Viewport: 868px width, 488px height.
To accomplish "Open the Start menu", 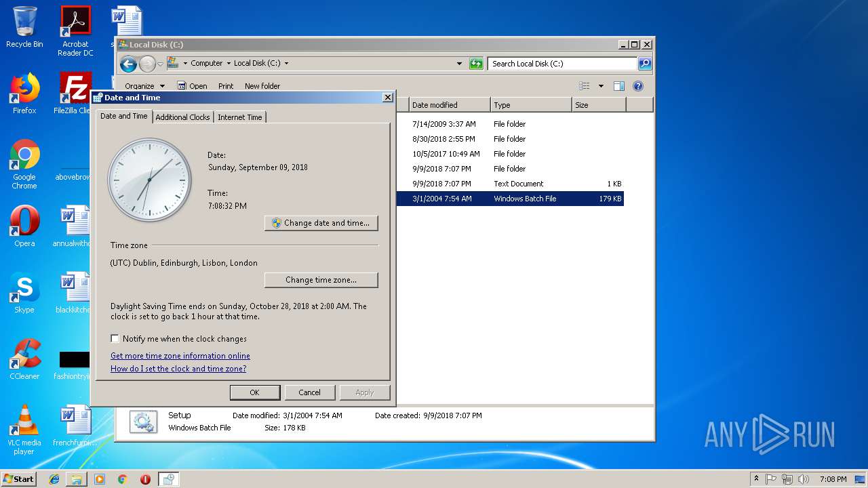I will coord(18,479).
